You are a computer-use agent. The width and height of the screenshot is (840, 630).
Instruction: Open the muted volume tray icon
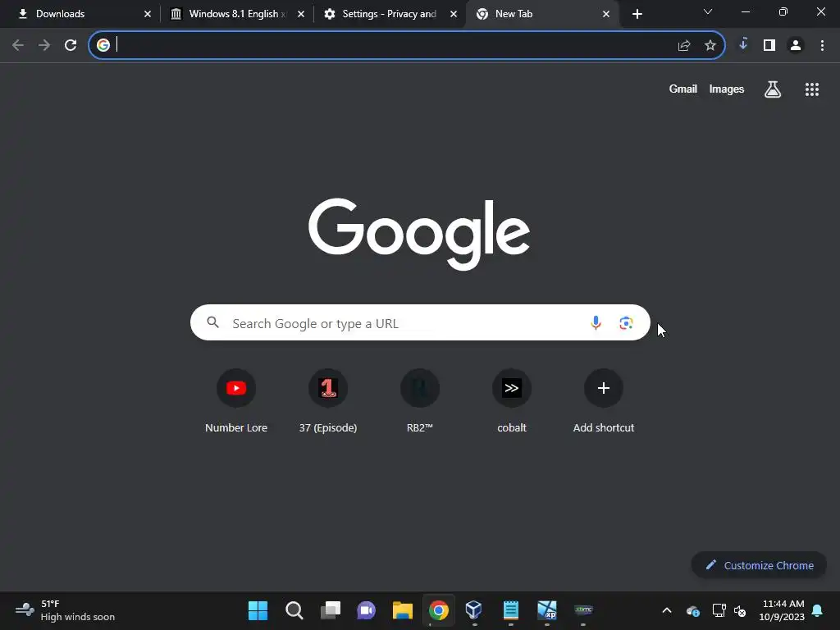click(741, 610)
